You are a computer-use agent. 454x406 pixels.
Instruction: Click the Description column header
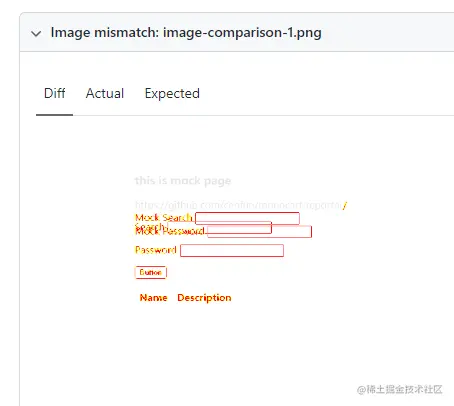point(204,298)
